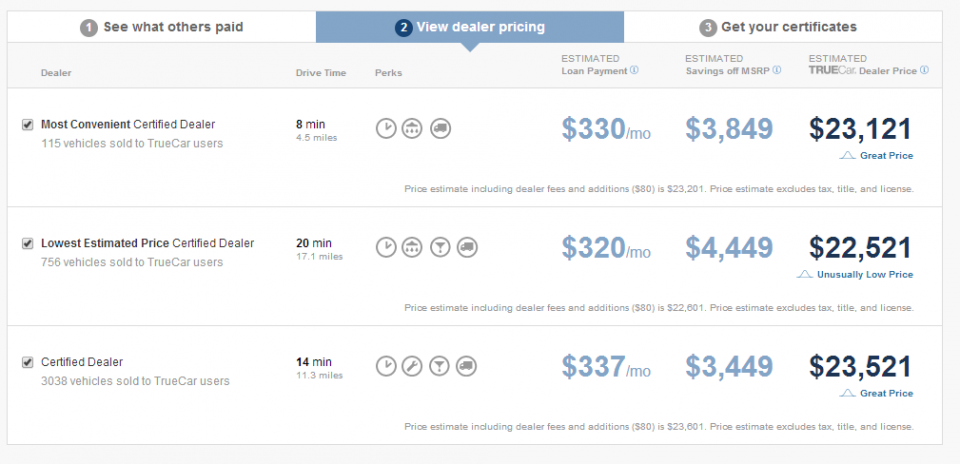Click car wash perk icon for Most Convenient dealer
The height and width of the screenshot is (464, 960).
(412, 129)
